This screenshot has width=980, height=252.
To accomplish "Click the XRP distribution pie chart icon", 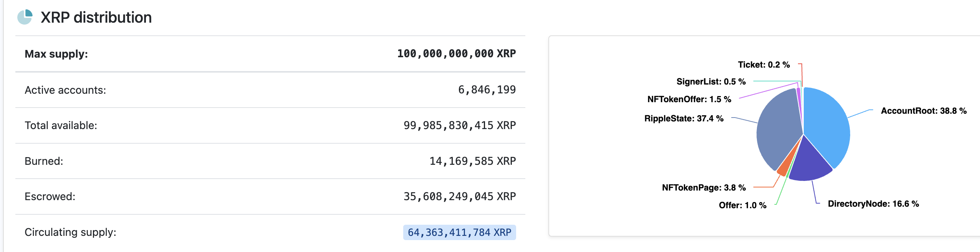I will [x=25, y=17].
